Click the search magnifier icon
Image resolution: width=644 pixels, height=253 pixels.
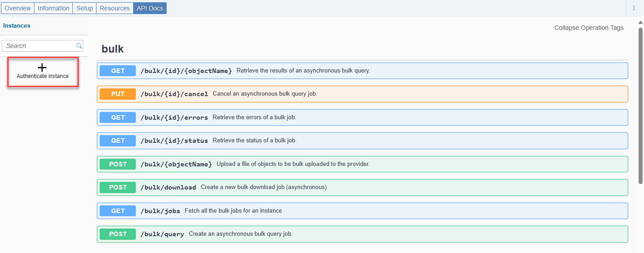pyautogui.click(x=79, y=46)
